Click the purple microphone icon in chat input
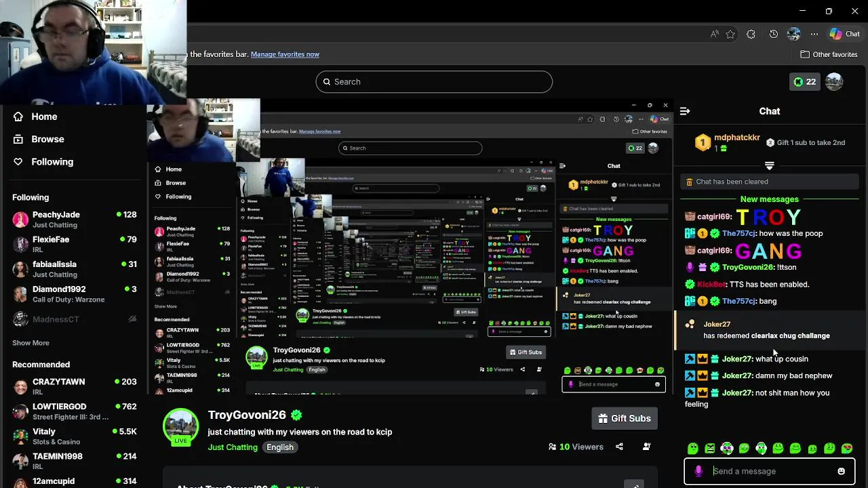The height and width of the screenshot is (488, 868). pos(698,471)
